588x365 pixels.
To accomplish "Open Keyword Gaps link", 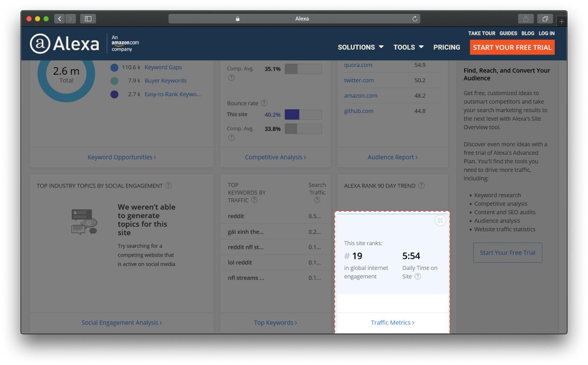I will click(163, 67).
